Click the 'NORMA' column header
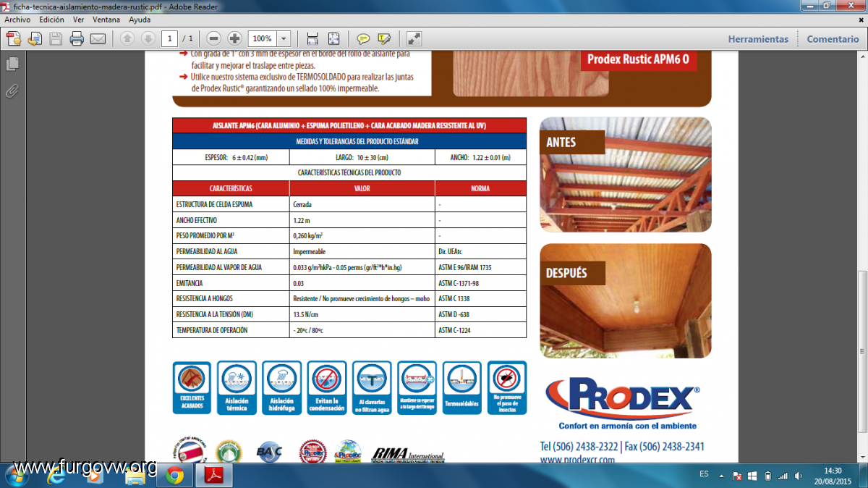868x488 pixels. [x=480, y=188]
